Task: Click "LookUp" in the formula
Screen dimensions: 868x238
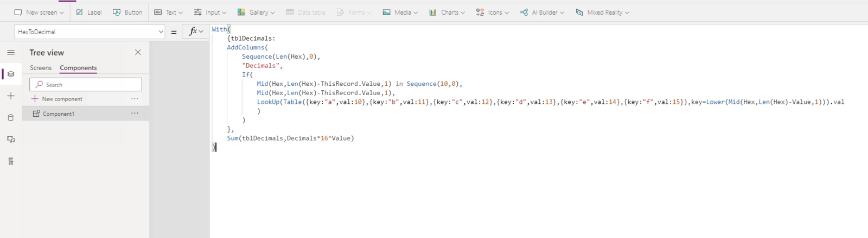Action: pos(268,102)
